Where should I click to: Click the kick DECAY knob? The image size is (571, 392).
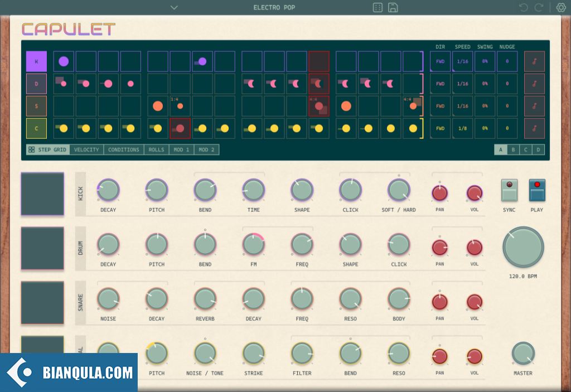point(108,190)
